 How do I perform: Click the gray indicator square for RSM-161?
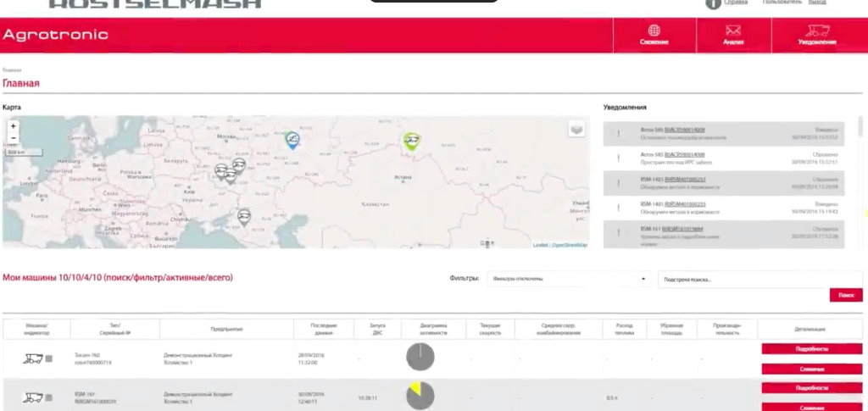tap(48, 397)
